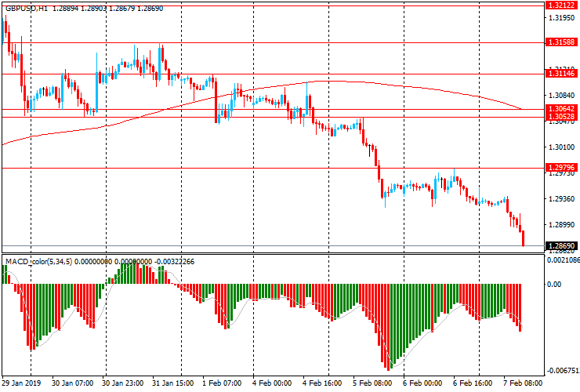Select the 29 Jan 2019 time label

(x=22, y=383)
